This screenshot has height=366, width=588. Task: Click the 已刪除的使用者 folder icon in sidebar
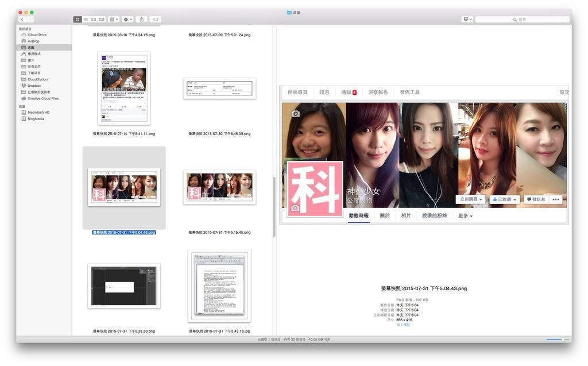click(24, 92)
